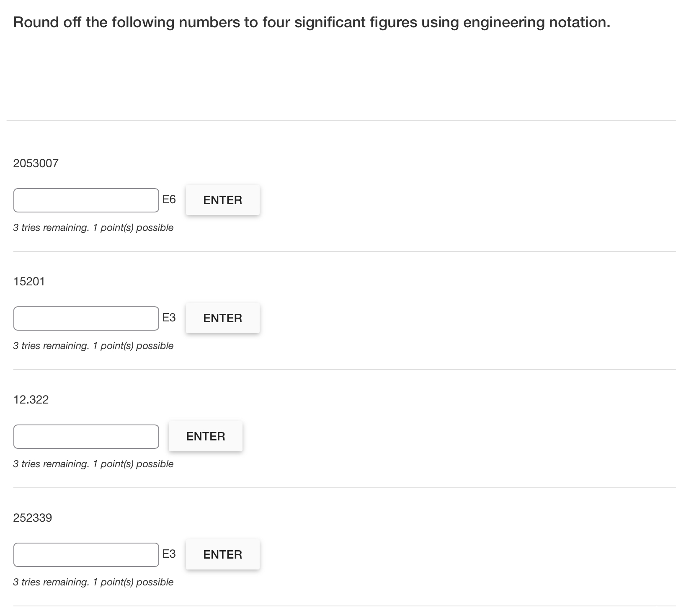Click ENTER to submit the 15201 answer
This screenshot has height=616, width=676.
(x=222, y=318)
